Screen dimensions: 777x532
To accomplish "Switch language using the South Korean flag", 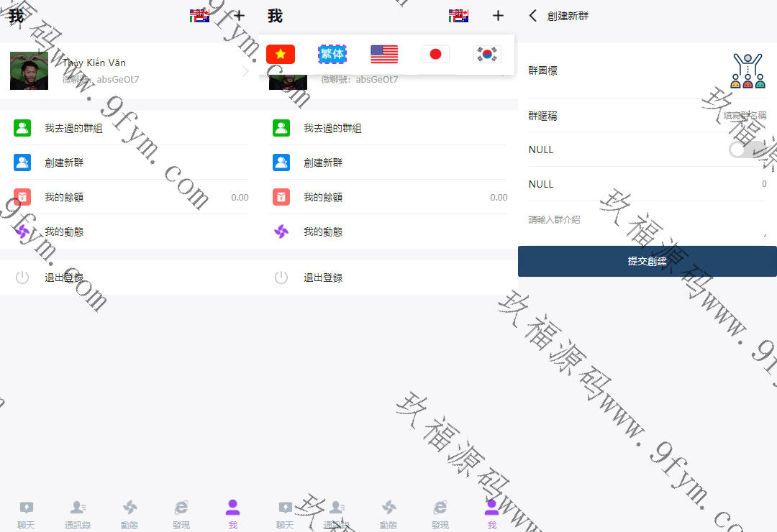I will pyautogui.click(x=487, y=54).
